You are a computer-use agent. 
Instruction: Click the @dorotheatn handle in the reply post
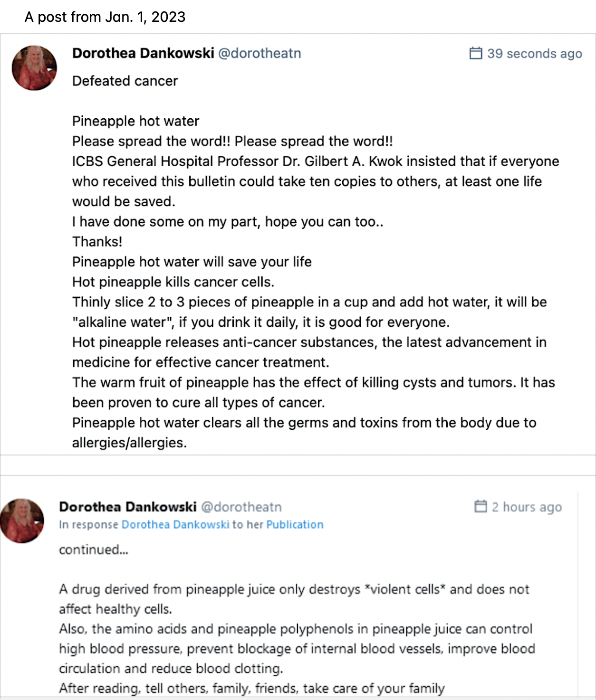click(241, 507)
